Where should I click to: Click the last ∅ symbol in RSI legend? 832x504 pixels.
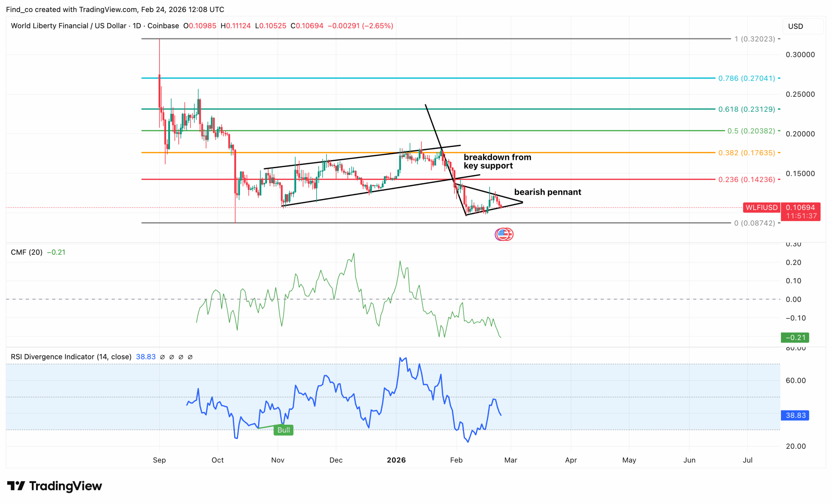point(190,357)
